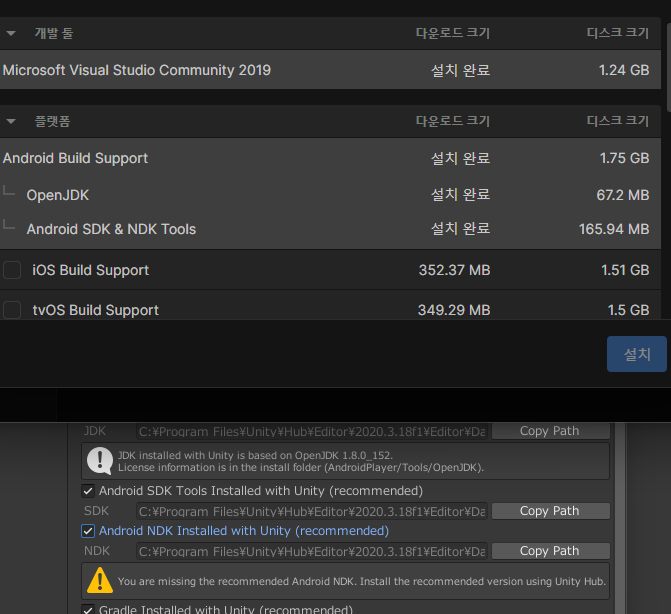Collapse the 플랫폼 section arrow
Screen dimensions: 671x614
11,121
